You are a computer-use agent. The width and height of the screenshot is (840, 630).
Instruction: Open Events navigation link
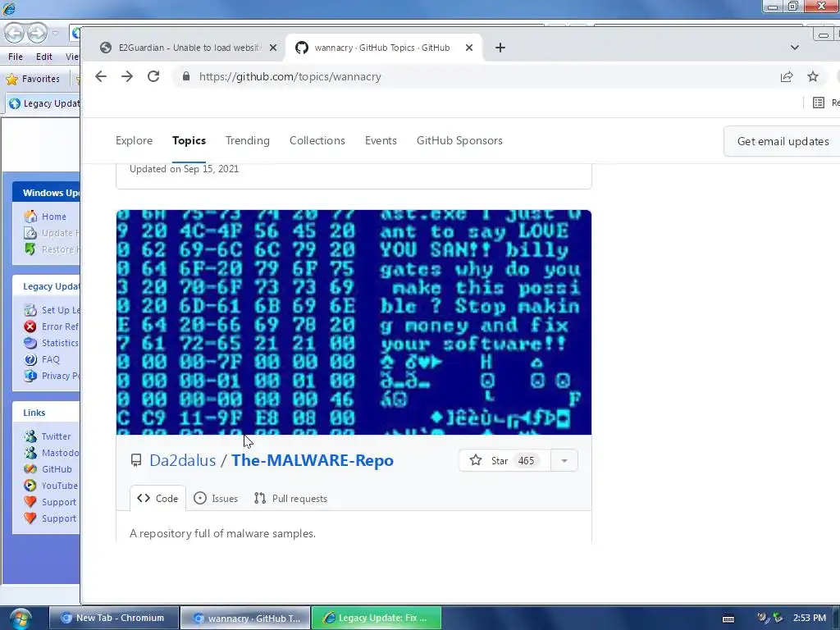point(381,140)
